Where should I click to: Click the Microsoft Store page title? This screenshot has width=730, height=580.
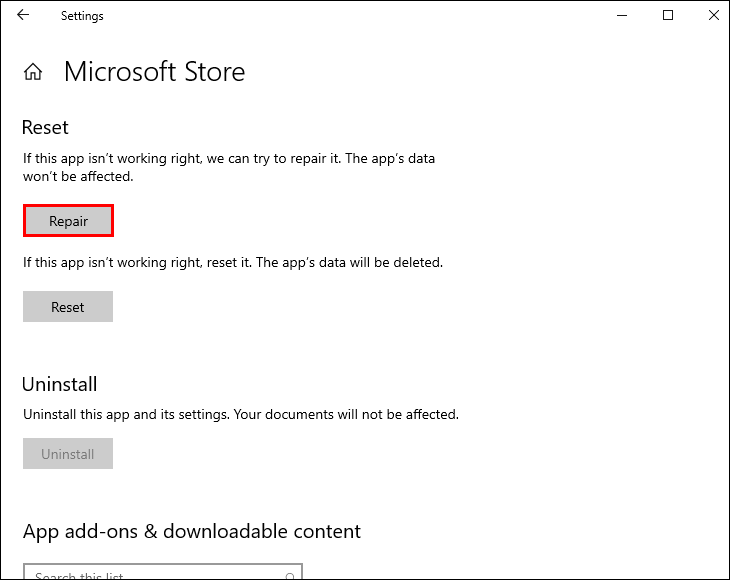click(x=154, y=72)
